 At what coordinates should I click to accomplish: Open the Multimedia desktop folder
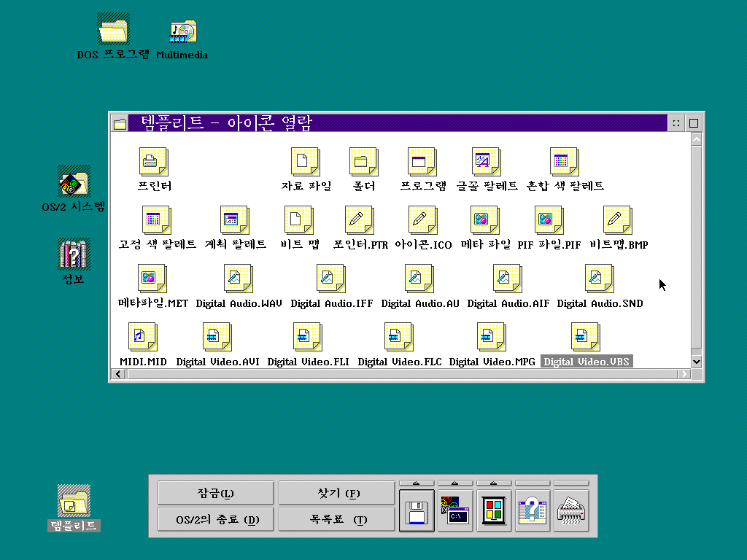click(183, 31)
